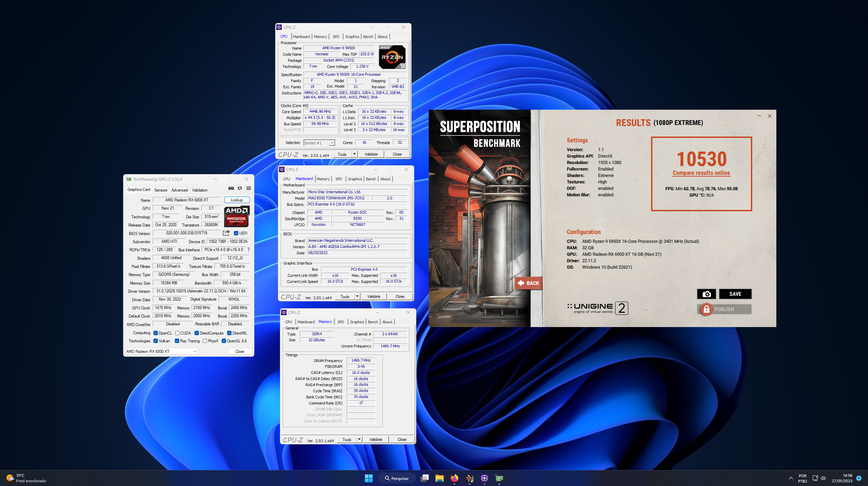Screen dimensions: 868x486
Task: Expand Tools arrow in Memory tab window
Action: click(359, 439)
